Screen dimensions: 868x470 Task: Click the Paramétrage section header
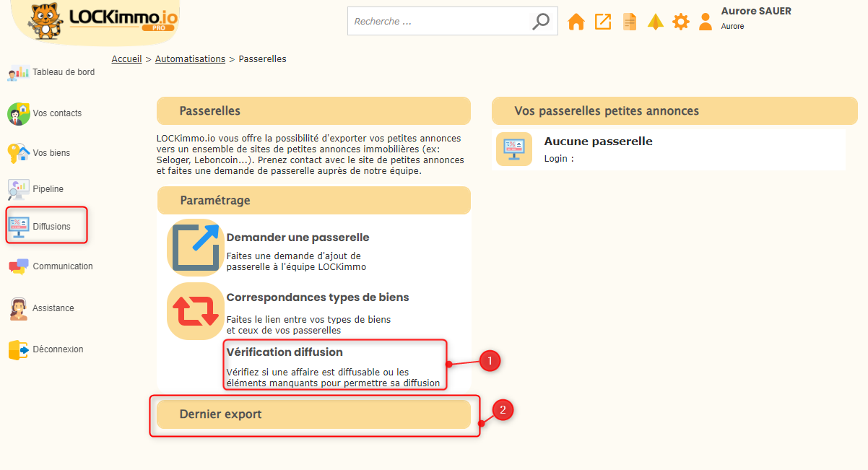pos(313,200)
